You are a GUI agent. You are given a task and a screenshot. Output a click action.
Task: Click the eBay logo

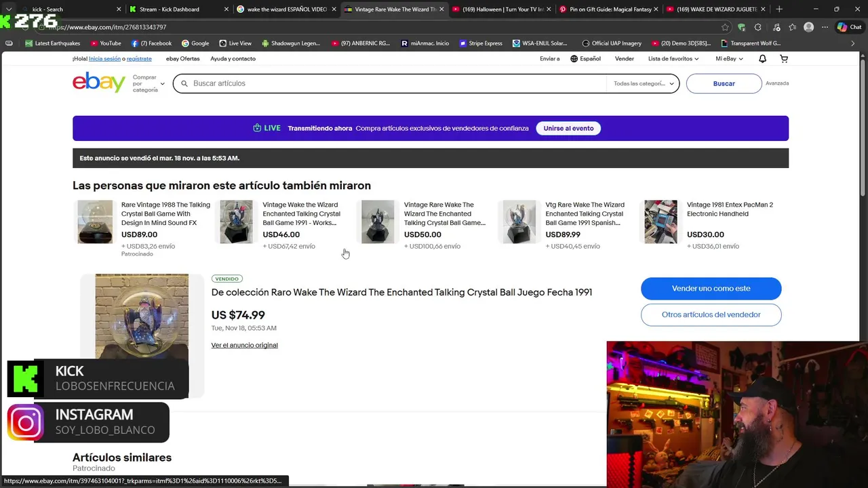(x=99, y=83)
